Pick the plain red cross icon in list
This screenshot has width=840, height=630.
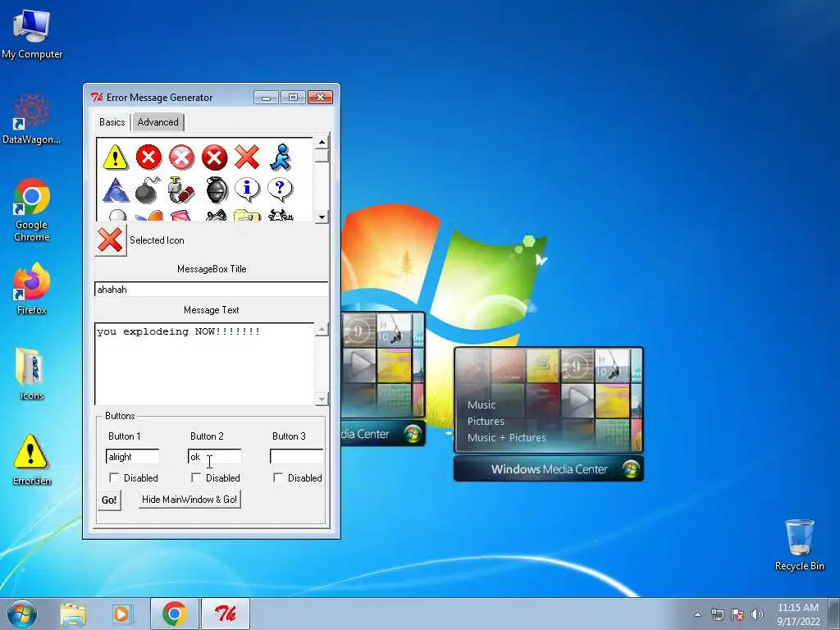coord(247,157)
